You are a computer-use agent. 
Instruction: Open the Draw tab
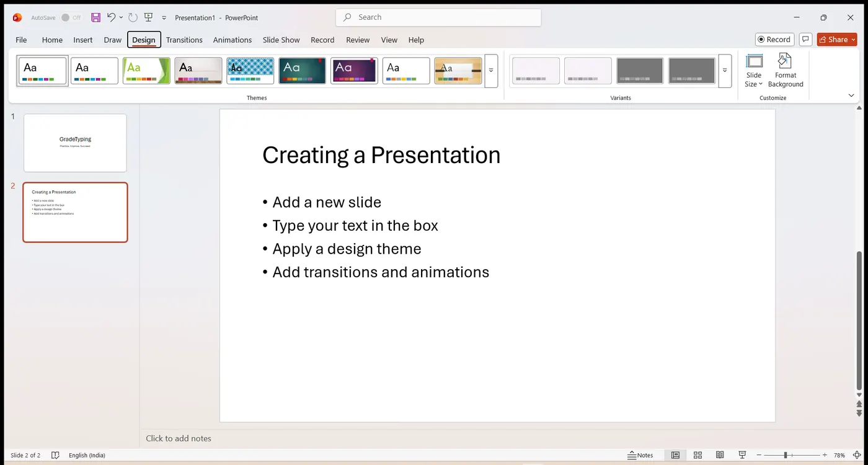113,40
